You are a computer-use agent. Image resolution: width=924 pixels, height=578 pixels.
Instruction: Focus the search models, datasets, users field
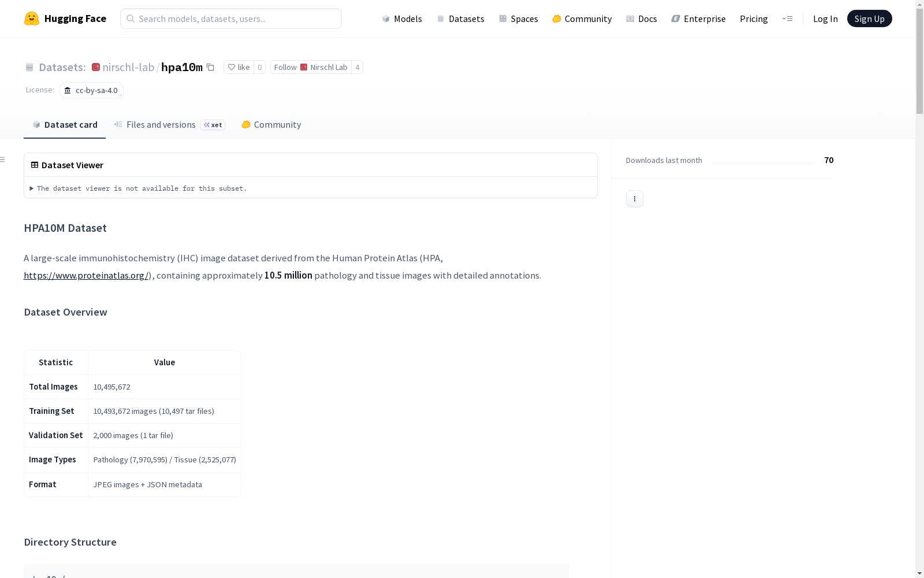click(231, 18)
